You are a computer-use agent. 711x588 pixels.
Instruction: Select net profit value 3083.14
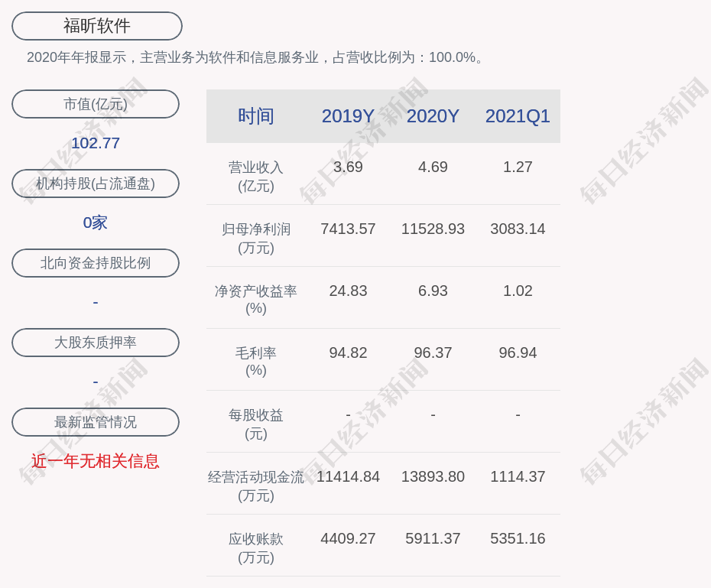[518, 229]
